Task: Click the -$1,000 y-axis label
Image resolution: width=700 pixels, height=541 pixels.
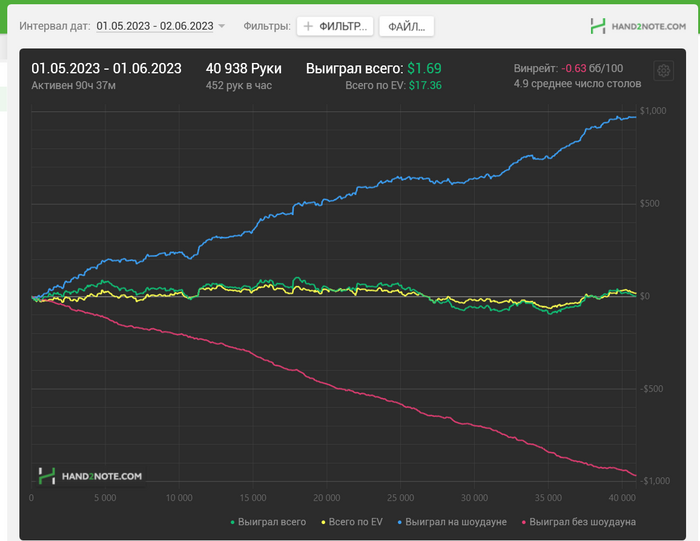Action: (x=654, y=481)
